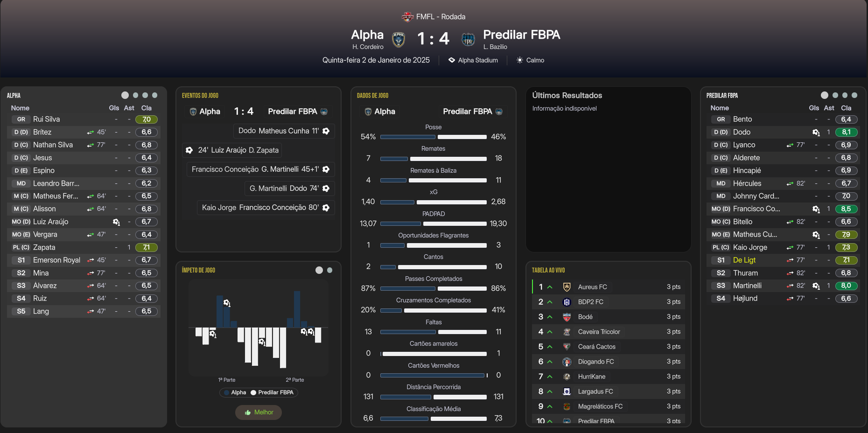
Task: Select first page dot in Alpha panel
Action: (x=125, y=95)
